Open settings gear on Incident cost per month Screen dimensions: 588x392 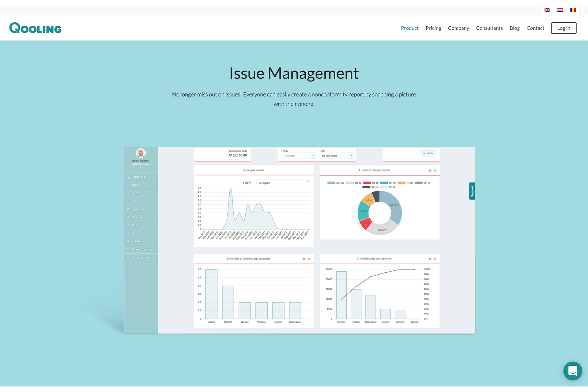coord(430,171)
